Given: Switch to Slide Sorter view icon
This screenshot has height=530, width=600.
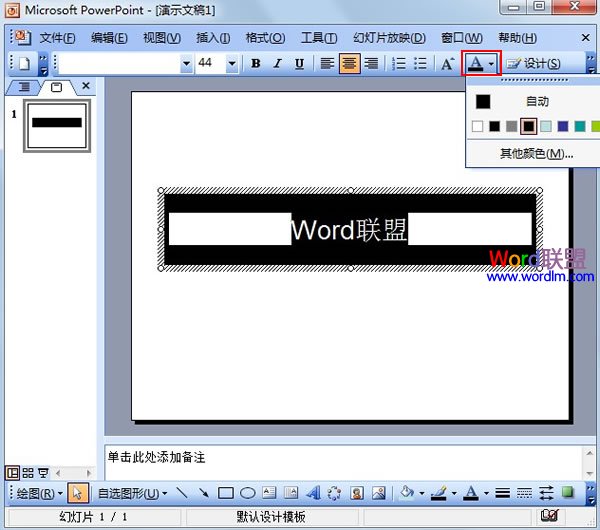Looking at the screenshot, I should (28, 473).
